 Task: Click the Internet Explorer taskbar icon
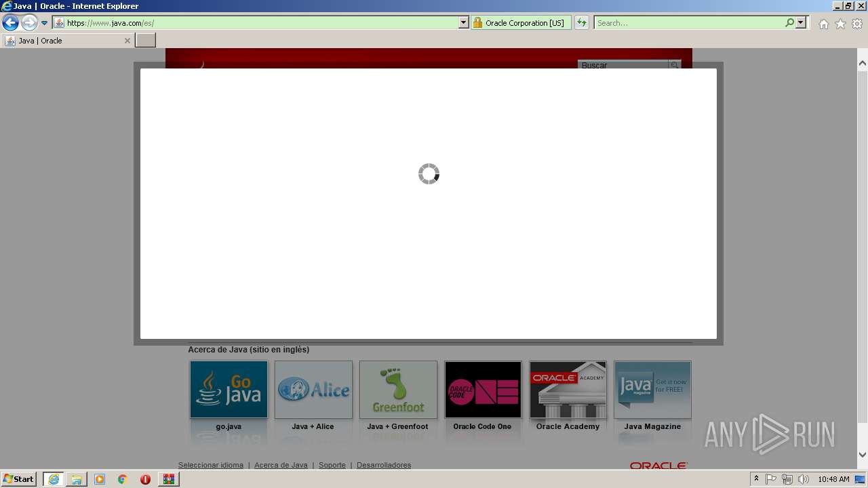click(x=54, y=479)
